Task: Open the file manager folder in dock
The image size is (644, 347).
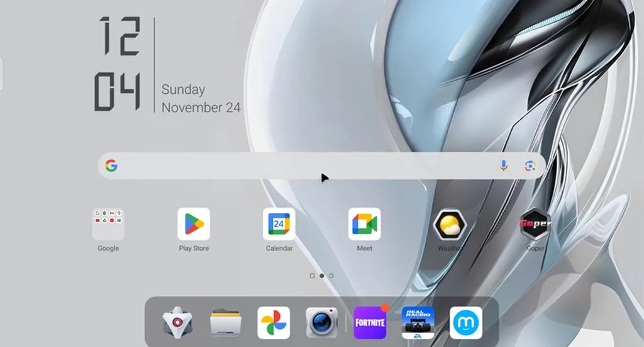Action: tap(226, 323)
